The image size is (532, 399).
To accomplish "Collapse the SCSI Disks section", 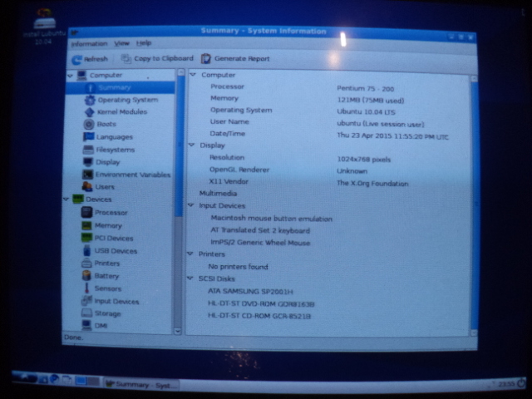I will [192, 279].
